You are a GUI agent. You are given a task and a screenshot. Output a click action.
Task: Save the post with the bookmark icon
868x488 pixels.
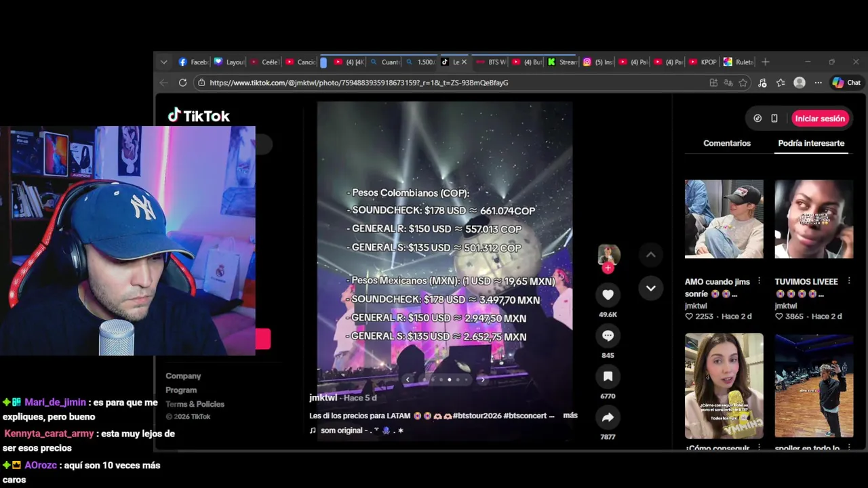click(608, 376)
